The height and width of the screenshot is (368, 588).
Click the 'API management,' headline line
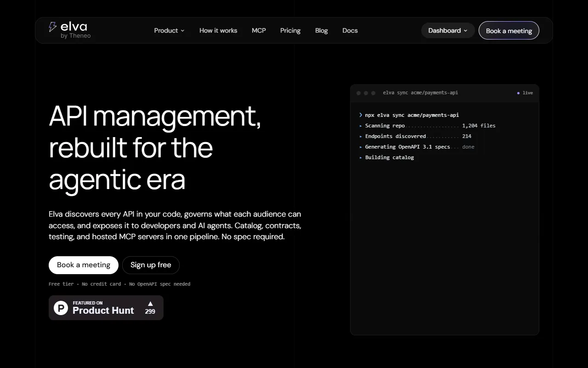click(x=155, y=116)
